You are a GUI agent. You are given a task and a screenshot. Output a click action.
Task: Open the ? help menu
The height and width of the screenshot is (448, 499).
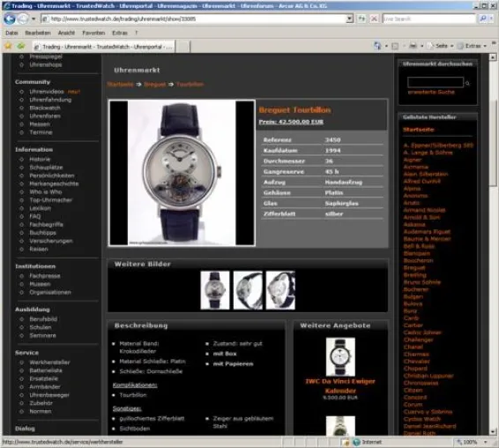(137, 33)
